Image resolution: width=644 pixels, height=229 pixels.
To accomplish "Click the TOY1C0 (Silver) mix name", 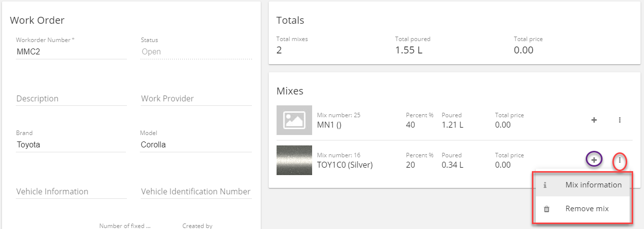I will (345, 165).
